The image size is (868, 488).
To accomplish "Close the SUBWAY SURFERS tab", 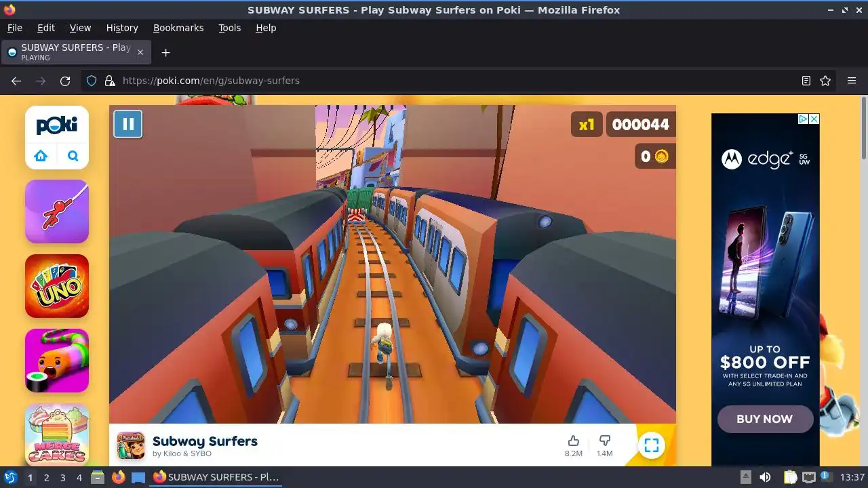I will tap(140, 52).
